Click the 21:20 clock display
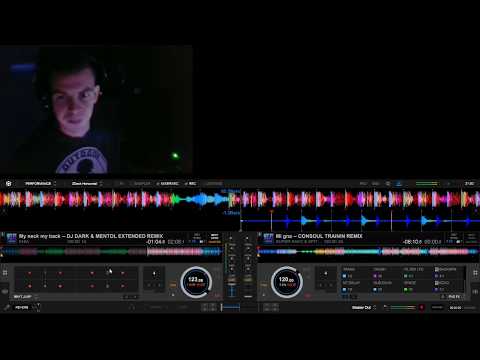The image size is (480, 360). [x=469, y=184]
